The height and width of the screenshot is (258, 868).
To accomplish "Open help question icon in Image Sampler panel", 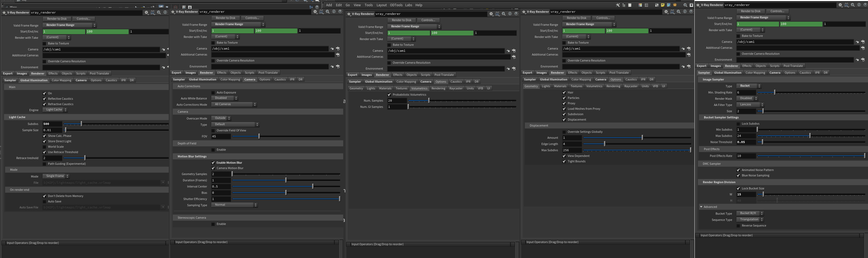I will tap(865, 5).
